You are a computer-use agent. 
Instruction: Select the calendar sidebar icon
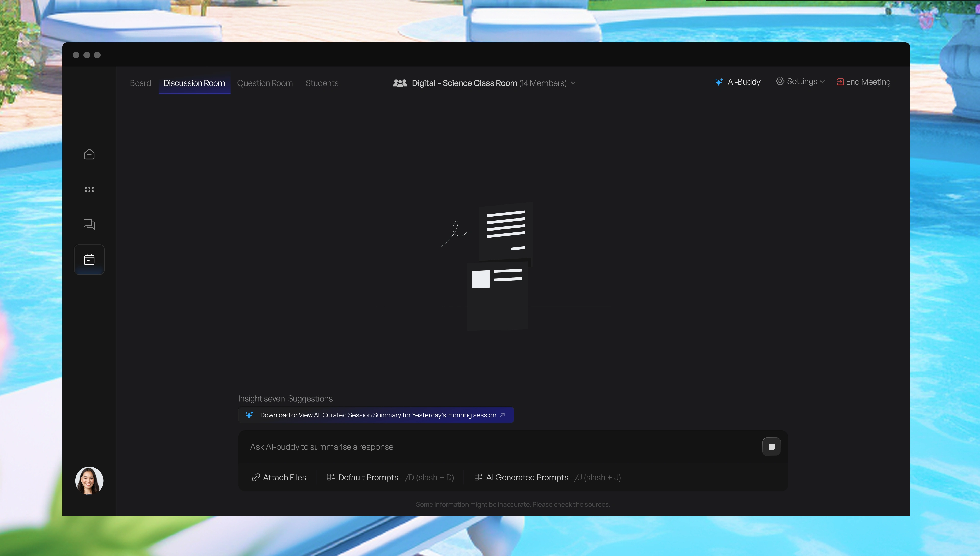point(89,260)
